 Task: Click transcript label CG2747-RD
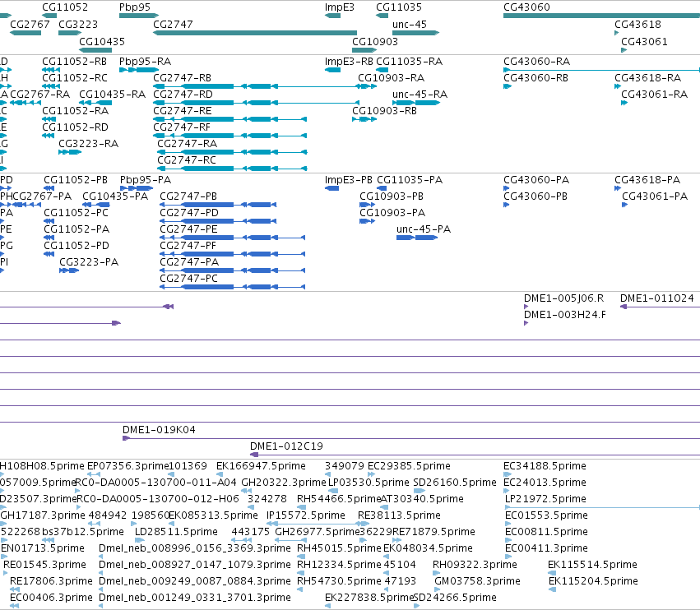[x=183, y=95]
